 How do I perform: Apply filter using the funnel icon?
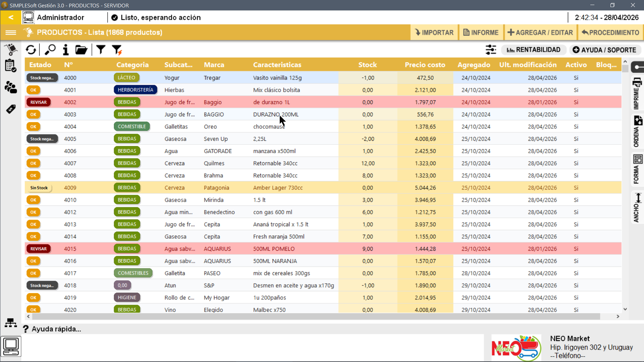101,50
